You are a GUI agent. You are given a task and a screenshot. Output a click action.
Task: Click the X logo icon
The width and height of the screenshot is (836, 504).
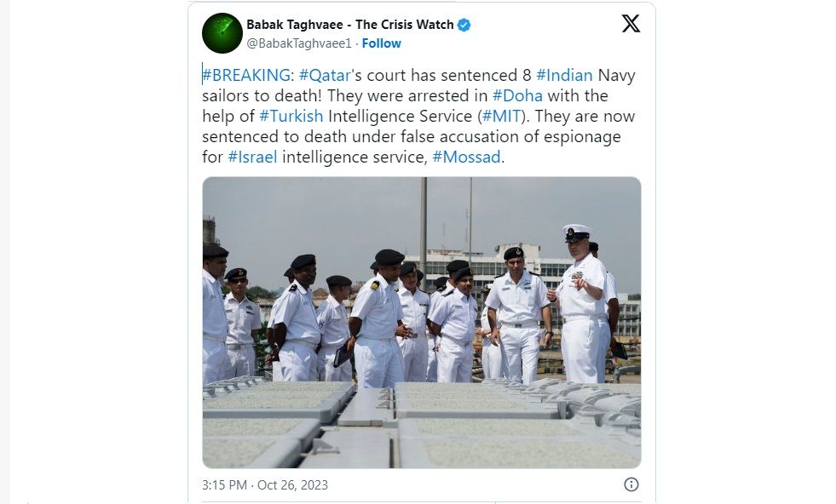coord(631,24)
